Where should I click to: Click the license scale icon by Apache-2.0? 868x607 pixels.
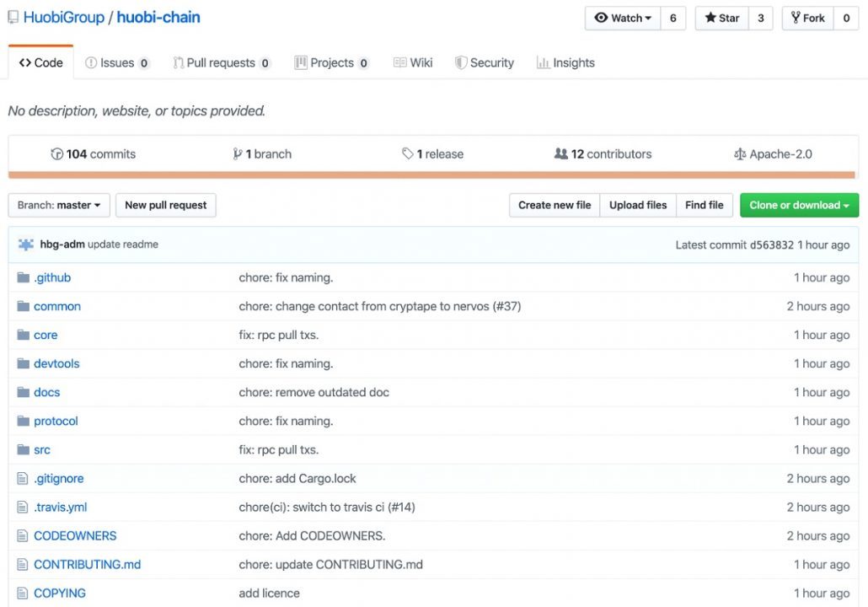point(740,154)
